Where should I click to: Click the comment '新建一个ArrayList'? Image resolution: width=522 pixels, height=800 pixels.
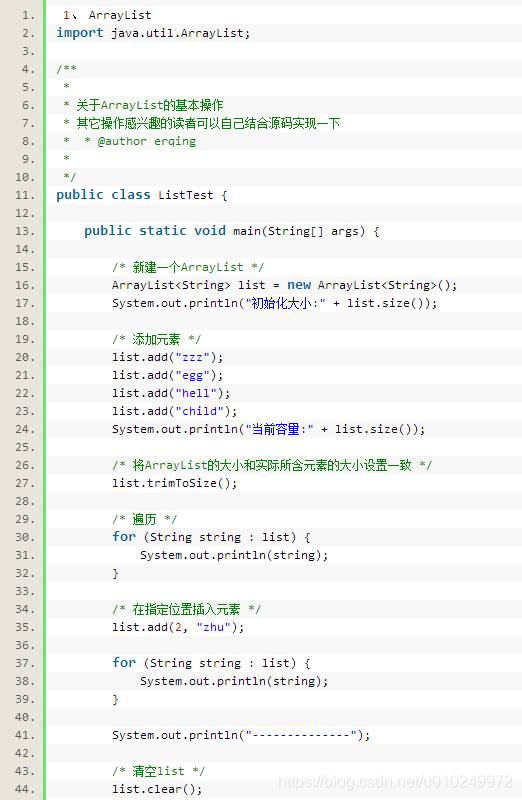(x=188, y=267)
